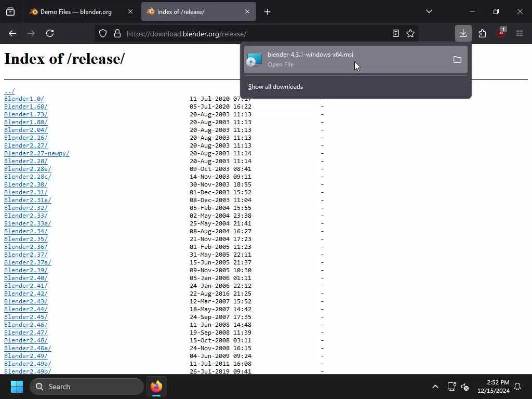Open the Blender2.42/ directory
The width and height of the screenshot is (532, 399).
(26, 294)
